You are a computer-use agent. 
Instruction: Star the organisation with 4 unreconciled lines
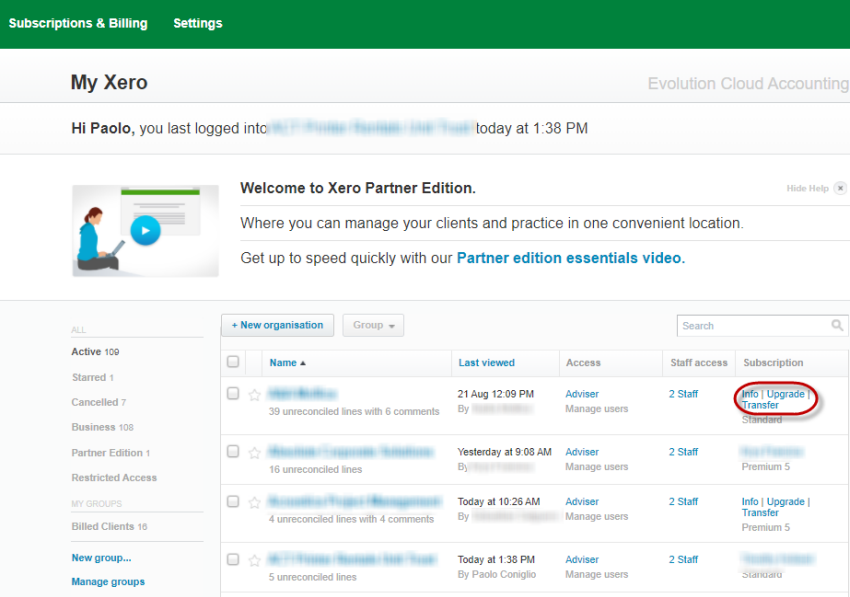point(254,503)
